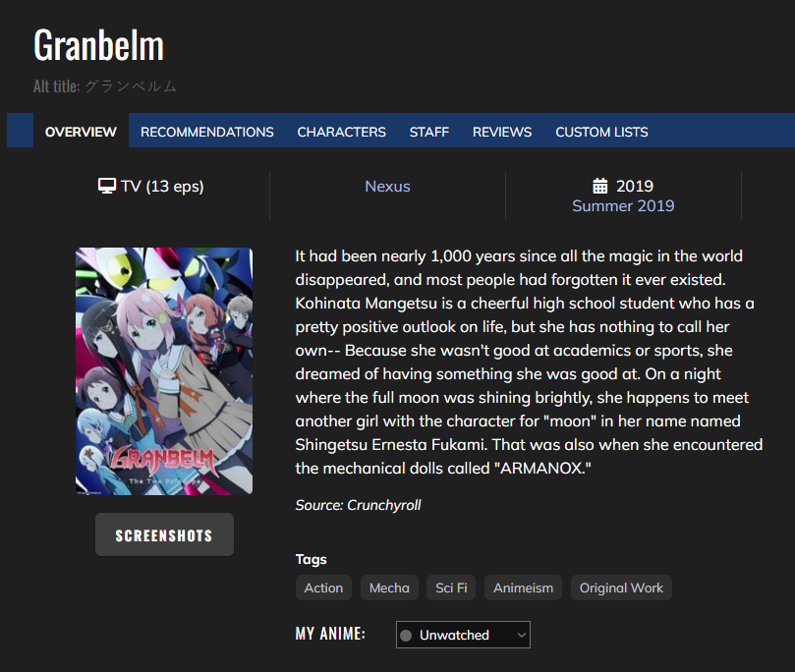Click the TV monitor icon
This screenshot has width=795, height=672.
coord(106,186)
